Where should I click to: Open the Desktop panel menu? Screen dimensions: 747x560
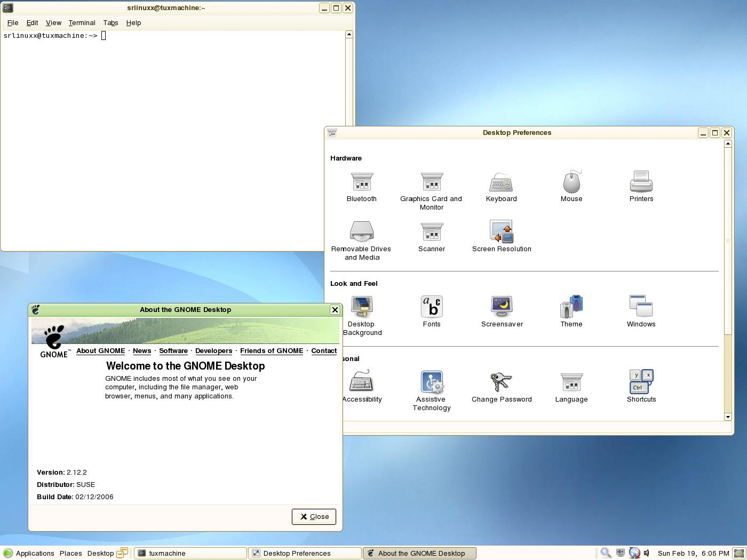pyautogui.click(x=100, y=553)
